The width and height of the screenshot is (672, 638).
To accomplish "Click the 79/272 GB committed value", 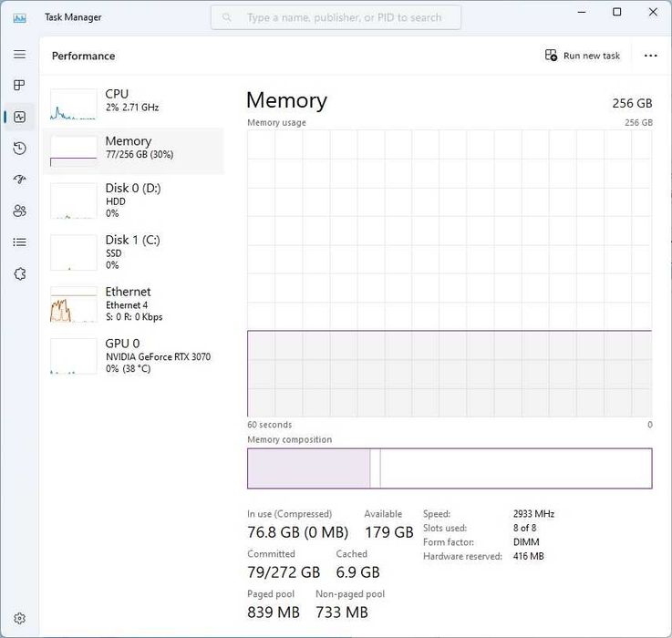I will 284,572.
